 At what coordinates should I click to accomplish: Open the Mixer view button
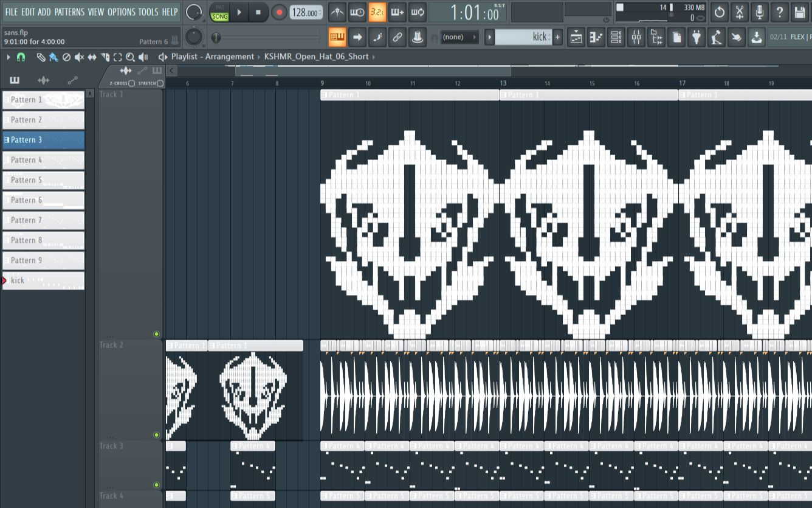point(636,37)
